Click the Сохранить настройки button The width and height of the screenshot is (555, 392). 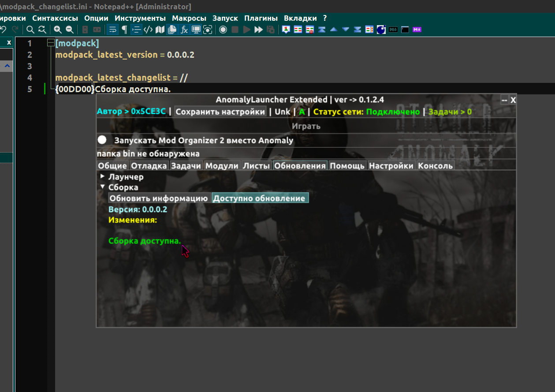(220, 112)
